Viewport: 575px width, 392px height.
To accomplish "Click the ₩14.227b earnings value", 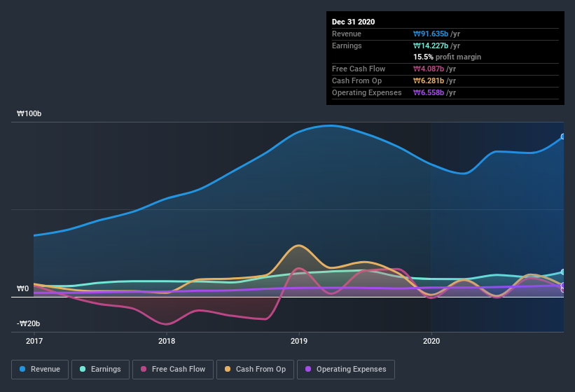I will click(431, 45).
